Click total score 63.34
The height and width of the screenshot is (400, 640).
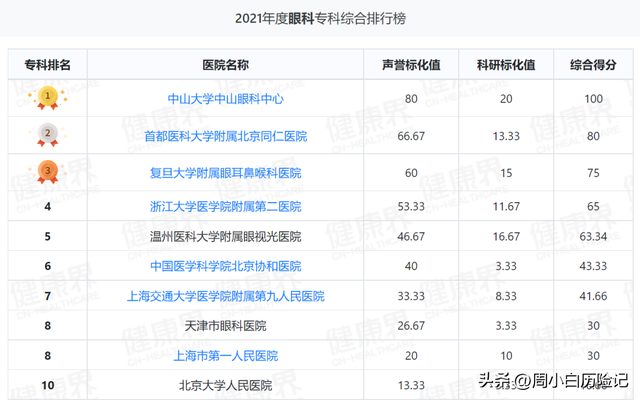point(593,236)
